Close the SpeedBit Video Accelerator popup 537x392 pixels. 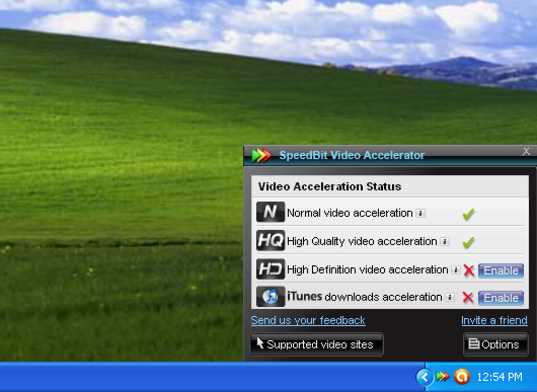coord(526,152)
